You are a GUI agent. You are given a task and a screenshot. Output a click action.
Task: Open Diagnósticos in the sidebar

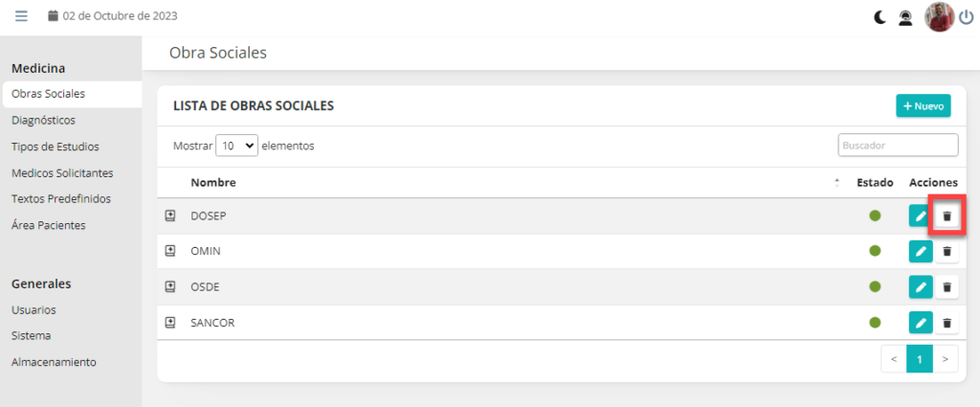point(43,121)
